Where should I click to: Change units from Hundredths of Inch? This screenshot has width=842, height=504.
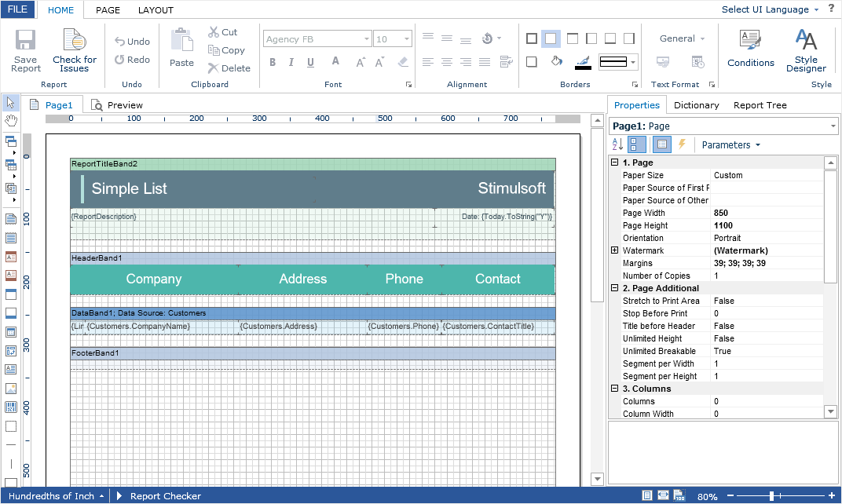coord(56,496)
